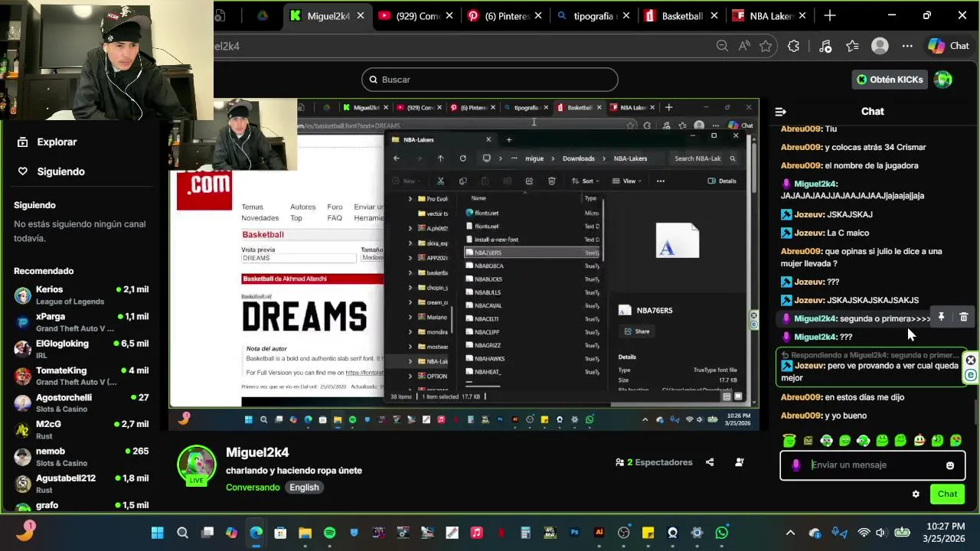Open Illustrator from the taskbar
Image resolution: width=980 pixels, height=551 pixels.
(599, 533)
